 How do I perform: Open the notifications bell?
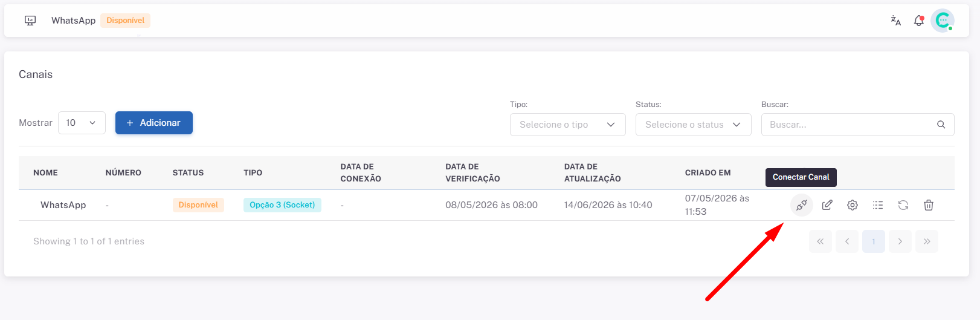point(919,21)
